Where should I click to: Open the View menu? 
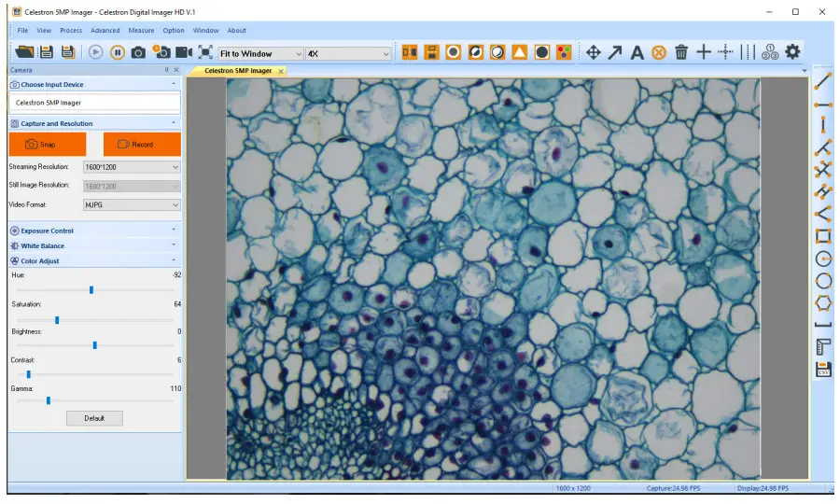tap(44, 31)
